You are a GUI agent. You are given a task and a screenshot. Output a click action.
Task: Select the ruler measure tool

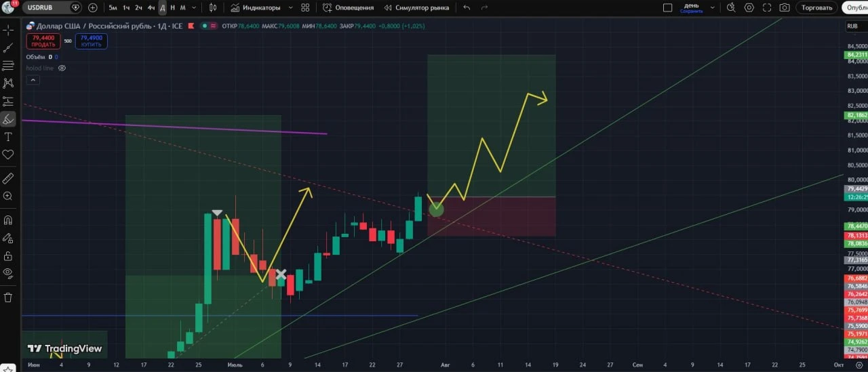8,179
